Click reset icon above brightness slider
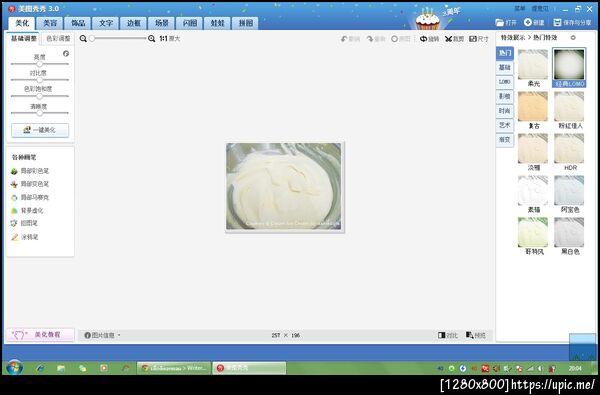This screenshot has height=395, width=600. [x=66, y=54]
